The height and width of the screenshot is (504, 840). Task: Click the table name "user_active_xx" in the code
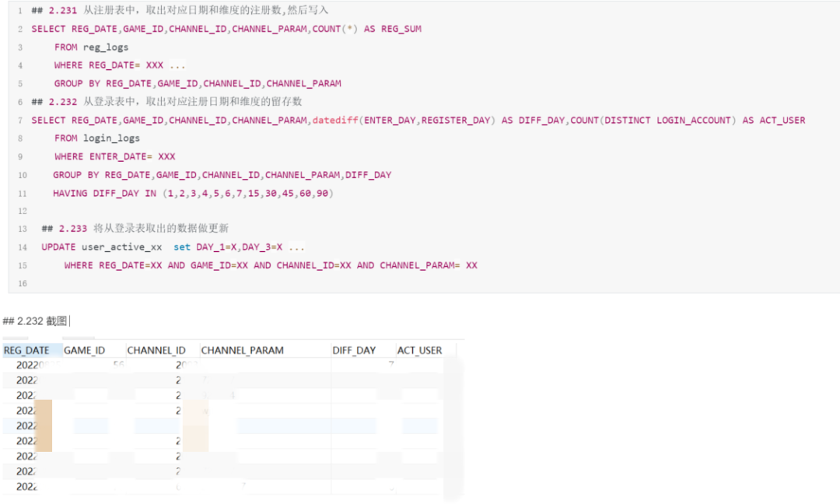pyautogui.click(x=121, y=247)
